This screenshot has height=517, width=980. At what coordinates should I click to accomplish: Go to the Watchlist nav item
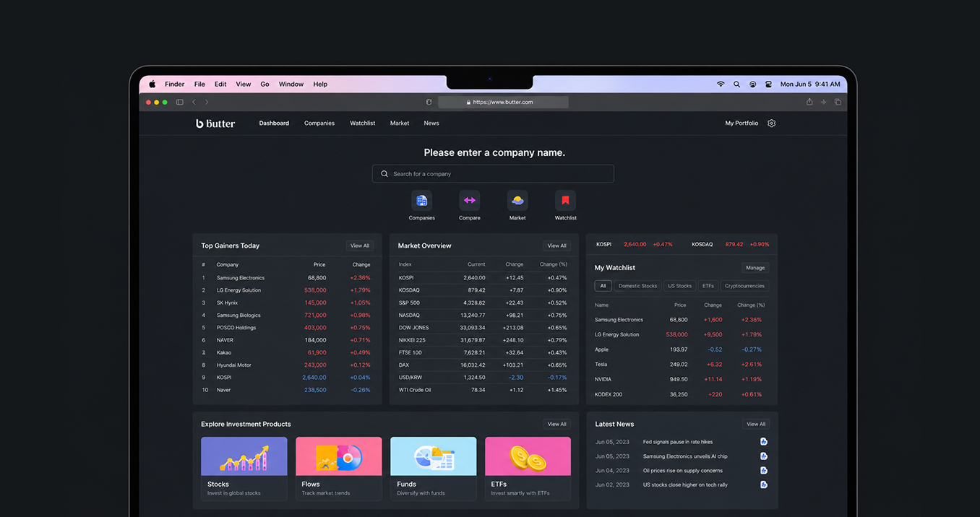[x=363, y=123]
